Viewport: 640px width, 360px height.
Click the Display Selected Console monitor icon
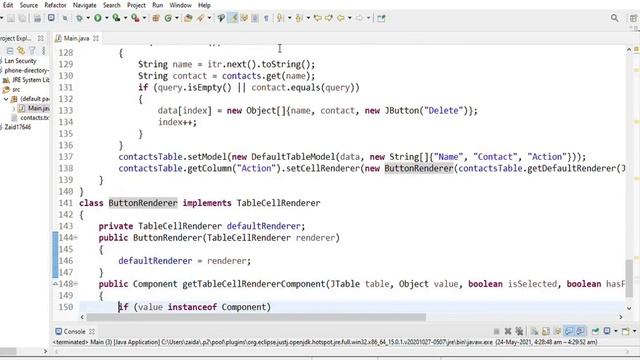point(607,331)
